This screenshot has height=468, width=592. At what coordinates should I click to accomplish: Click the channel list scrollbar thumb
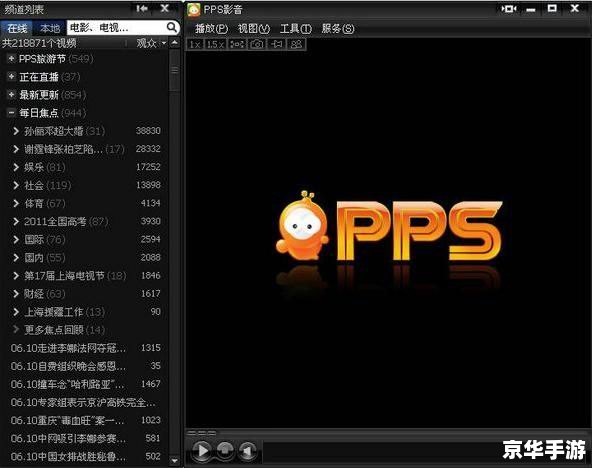(x=174, y=70)
